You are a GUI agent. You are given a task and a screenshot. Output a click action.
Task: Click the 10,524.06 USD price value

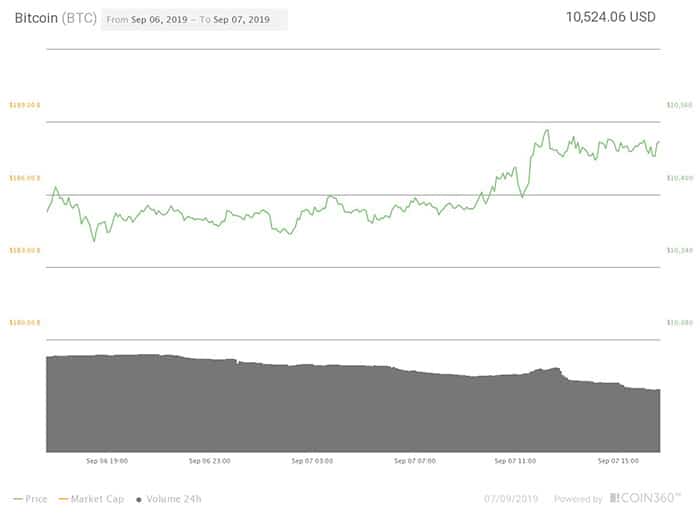click(x=612, y=17)
